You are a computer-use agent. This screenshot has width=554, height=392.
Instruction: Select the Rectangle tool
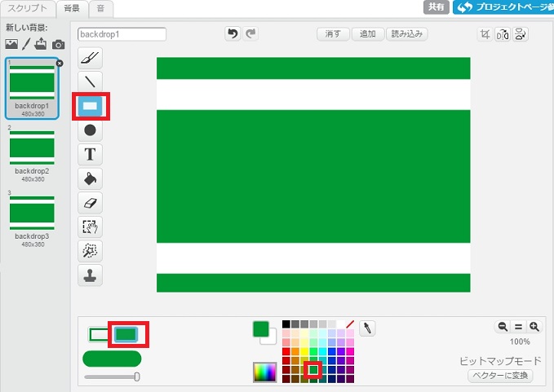coord(90,106)
